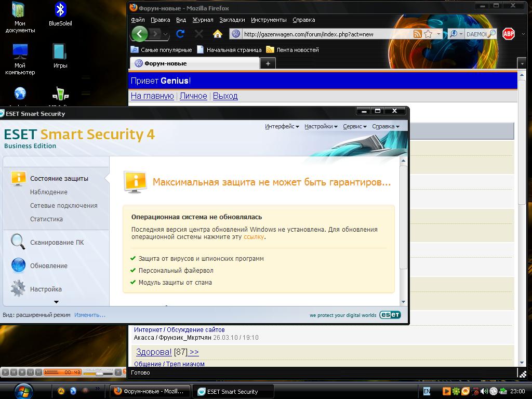
Task: Bookmark page with the star icon
Action: [x=428, y=34]
